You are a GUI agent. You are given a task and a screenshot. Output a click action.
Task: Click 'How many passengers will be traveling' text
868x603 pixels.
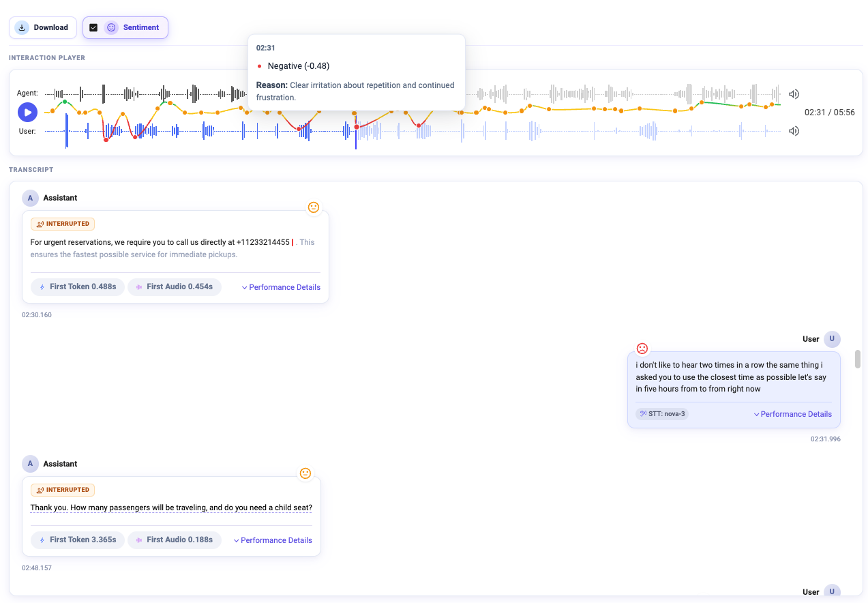pyautogui.click(x=171, y=508)
